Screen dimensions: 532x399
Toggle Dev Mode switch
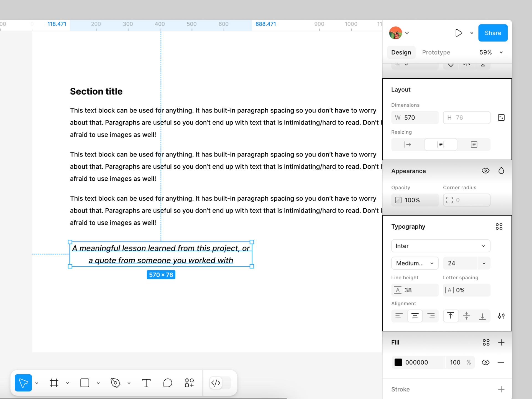click(220, 383)
